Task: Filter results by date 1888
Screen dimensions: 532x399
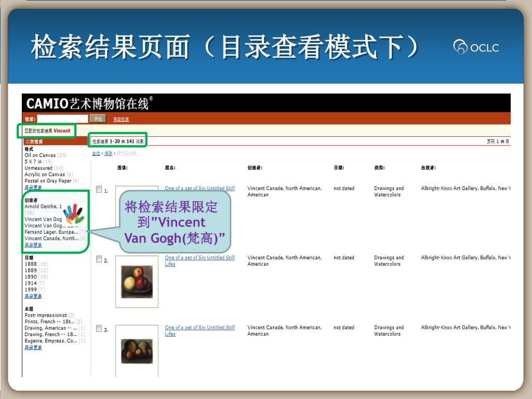Action: [31, 264]
